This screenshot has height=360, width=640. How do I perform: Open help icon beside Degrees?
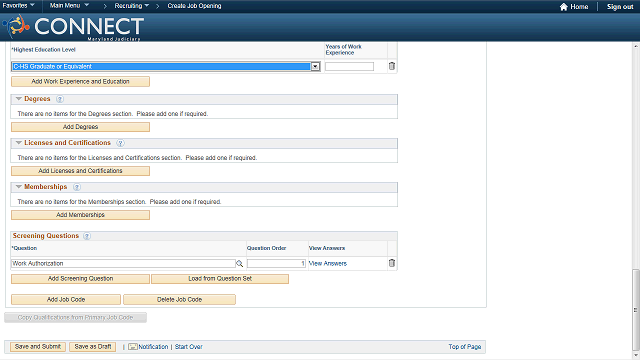click(x=60, y=99)
